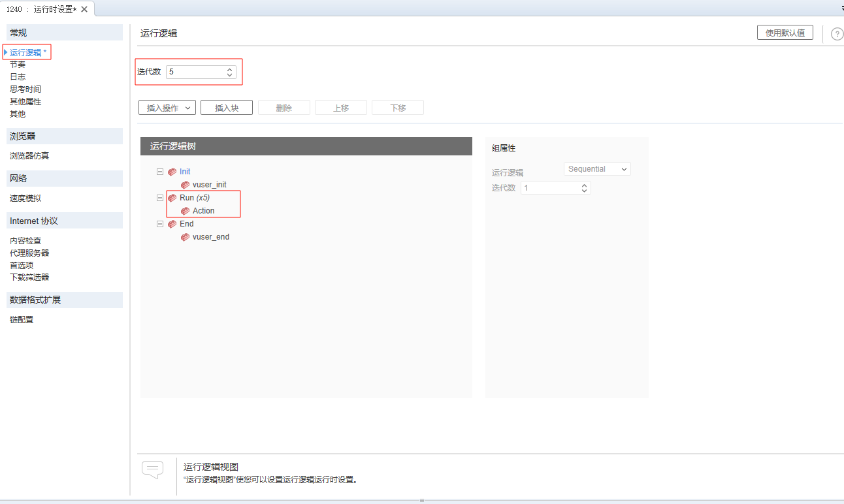Increase the group 迭代数 spinner
Image resolution: width=844 pixels, height=504 pixels.
pyautogui.click(x=585, y=185)
